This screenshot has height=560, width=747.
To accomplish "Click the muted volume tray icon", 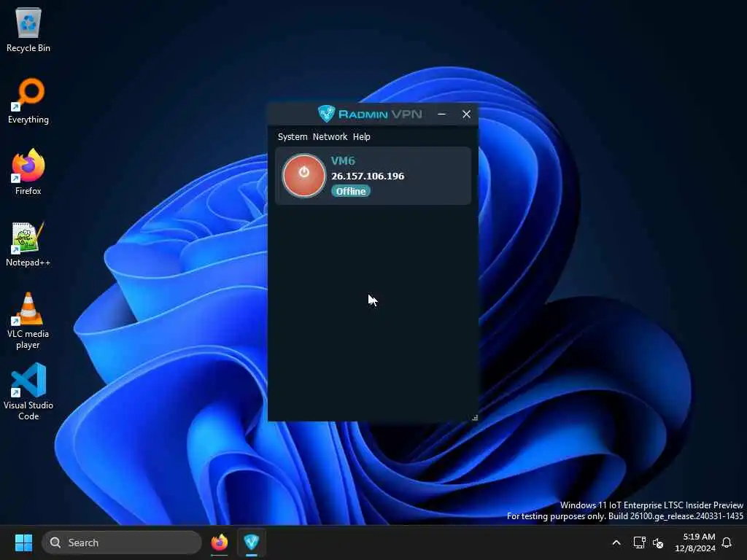I will pyautogui.click(x=659, y=542).
